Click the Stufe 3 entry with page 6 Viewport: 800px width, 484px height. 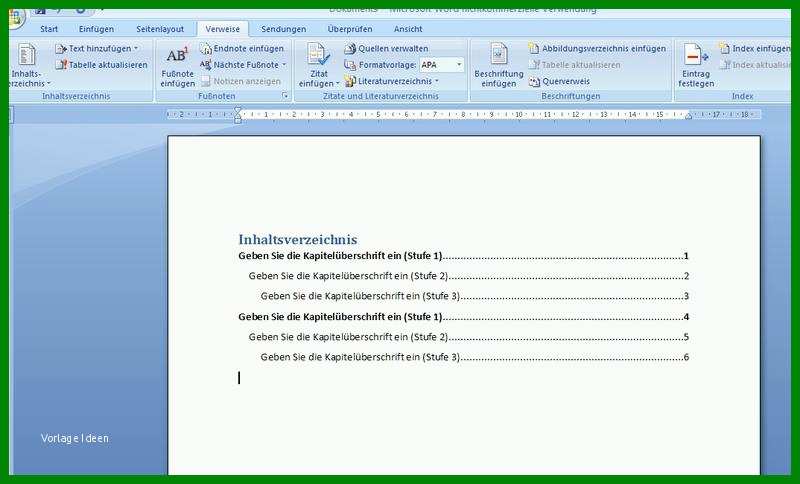point(474,357)
